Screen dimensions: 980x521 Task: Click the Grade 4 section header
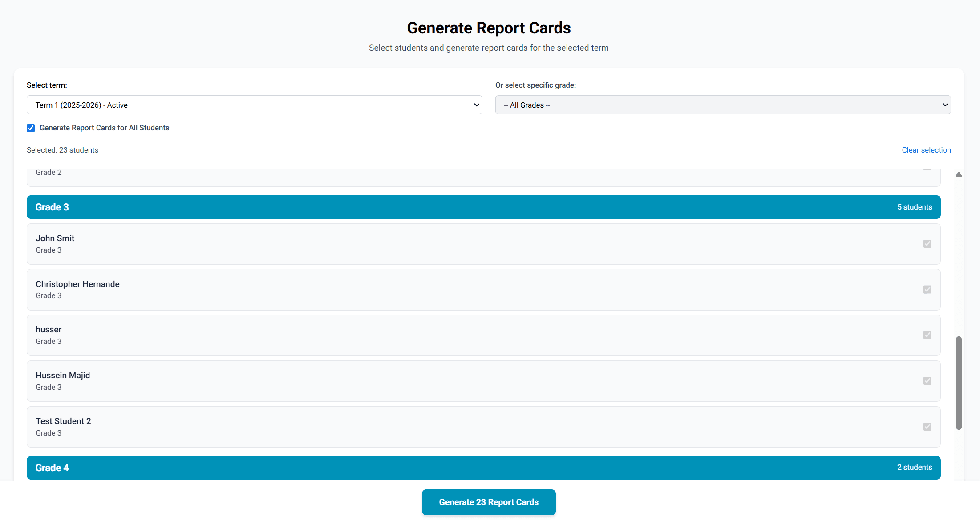point(483,468)
